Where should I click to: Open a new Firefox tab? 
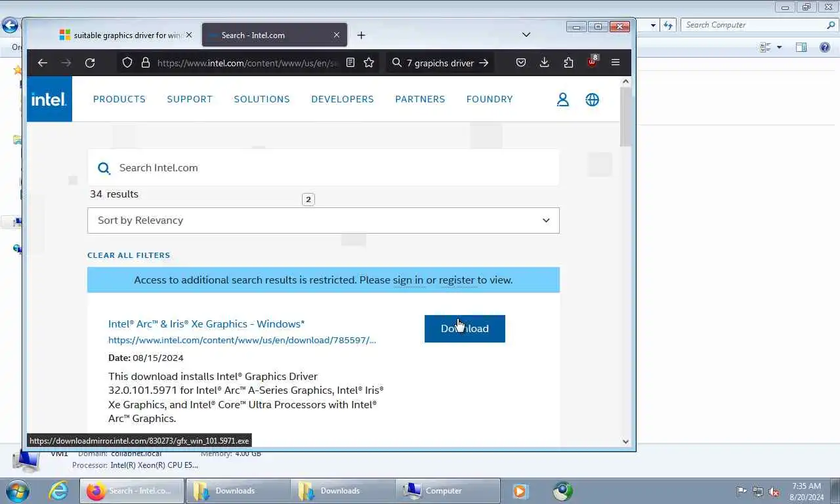click(361, 35)
